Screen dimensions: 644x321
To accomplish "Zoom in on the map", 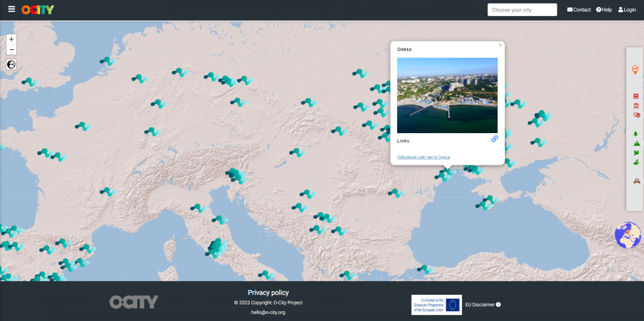I will [x=11, y=39].
